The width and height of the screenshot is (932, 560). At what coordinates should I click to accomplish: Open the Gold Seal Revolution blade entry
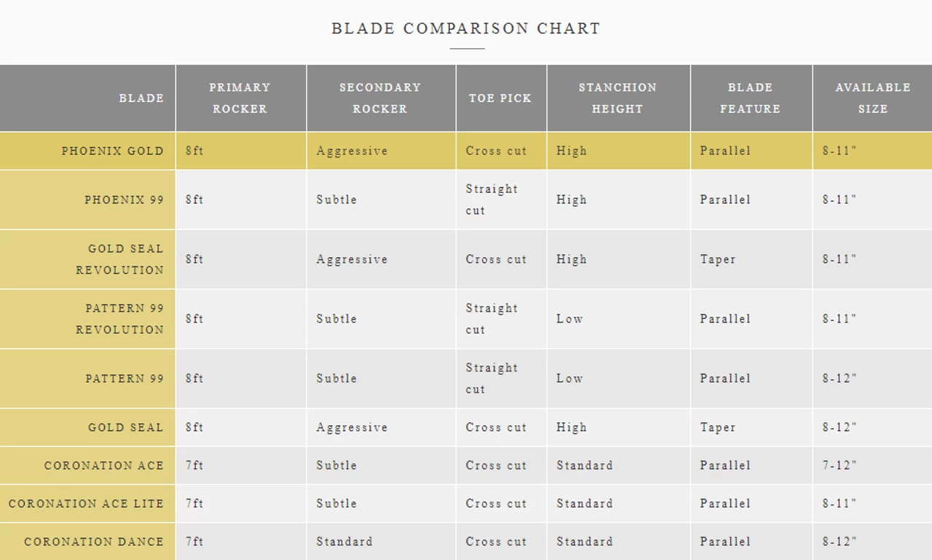tap(120, 259)
